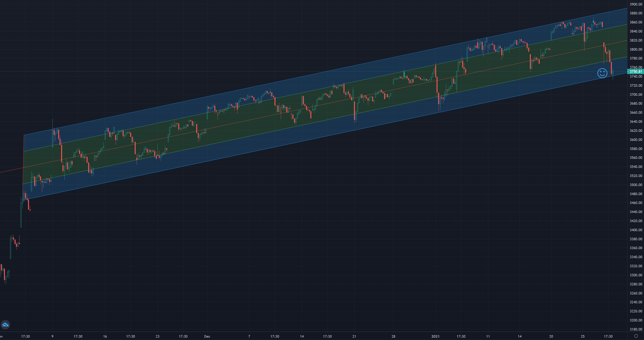Click the TradingView cloud logo button
This screenshot has width=644, height=340.
pos(5,324)
